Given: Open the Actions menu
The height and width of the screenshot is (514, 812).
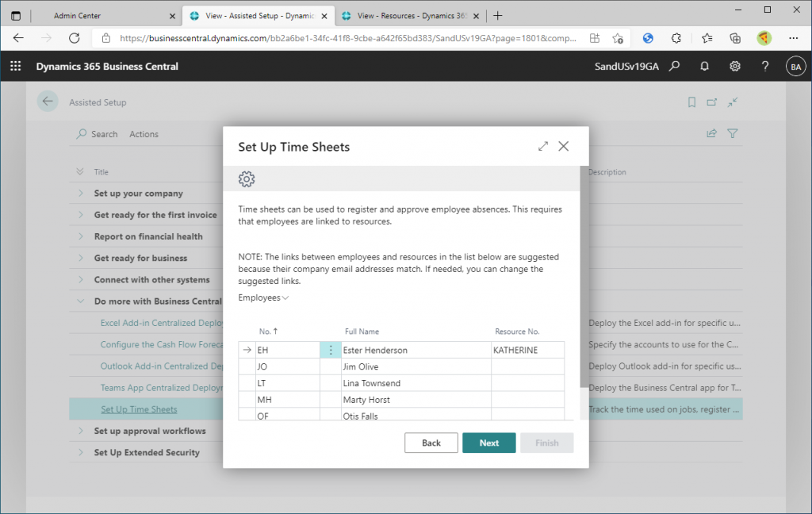Looking at the screenshot, I should [144, 134].
